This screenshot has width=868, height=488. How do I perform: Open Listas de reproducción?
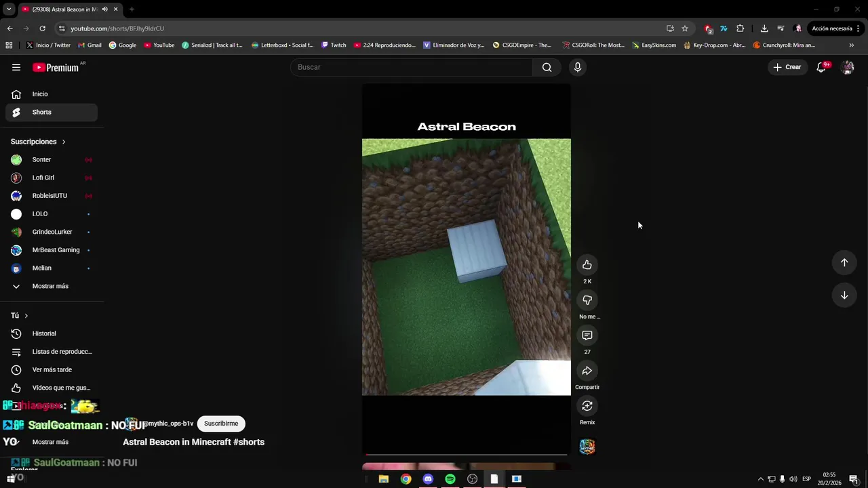click(52, 352)
